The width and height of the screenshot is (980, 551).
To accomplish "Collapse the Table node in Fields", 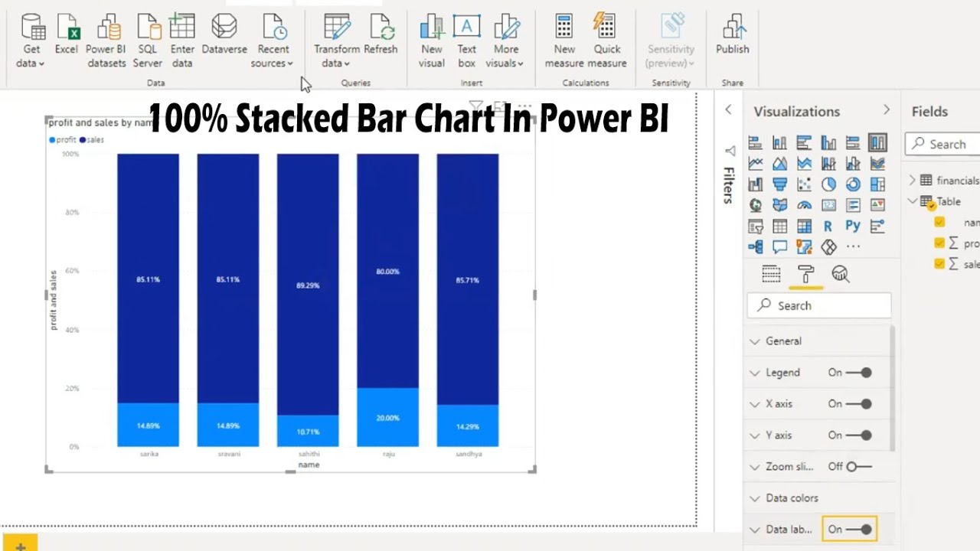I will [913, 201].
